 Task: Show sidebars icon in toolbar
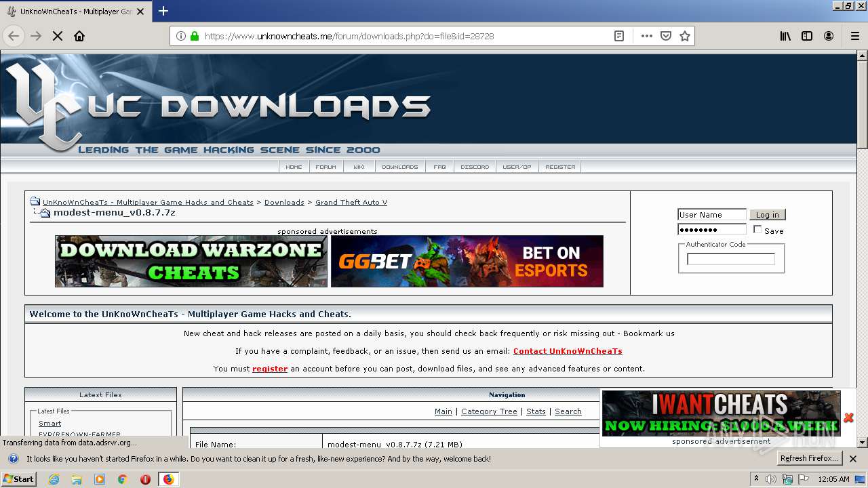click(x=807, y=36)
